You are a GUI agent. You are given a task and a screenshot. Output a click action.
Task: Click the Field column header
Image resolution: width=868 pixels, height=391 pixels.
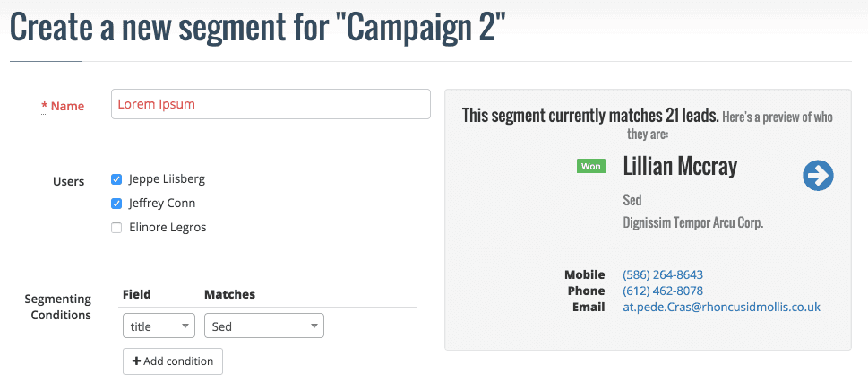(136, 294)
